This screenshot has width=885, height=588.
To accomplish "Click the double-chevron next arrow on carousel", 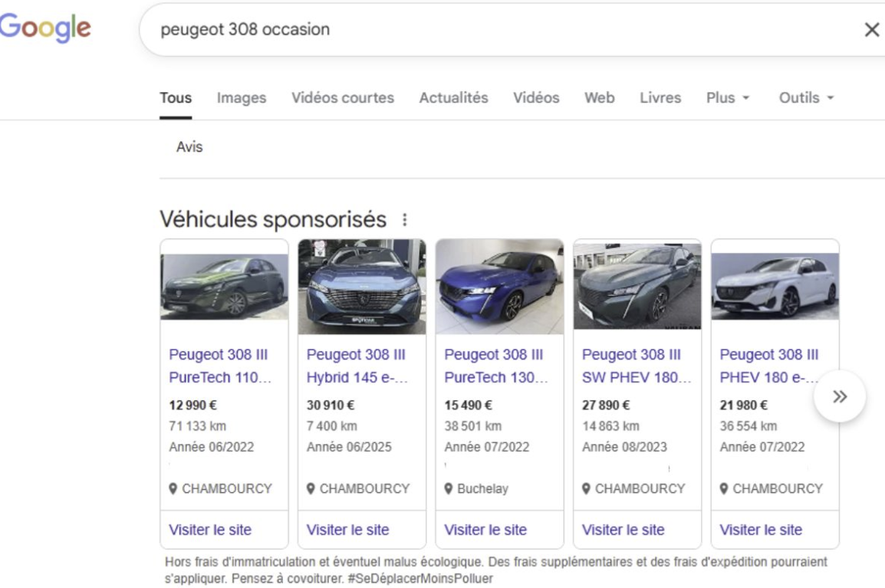I will 840,396.
